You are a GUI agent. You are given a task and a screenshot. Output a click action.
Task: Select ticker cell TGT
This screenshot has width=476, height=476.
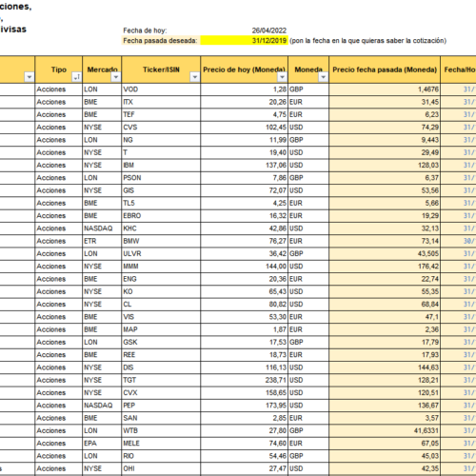click(161, 380)
